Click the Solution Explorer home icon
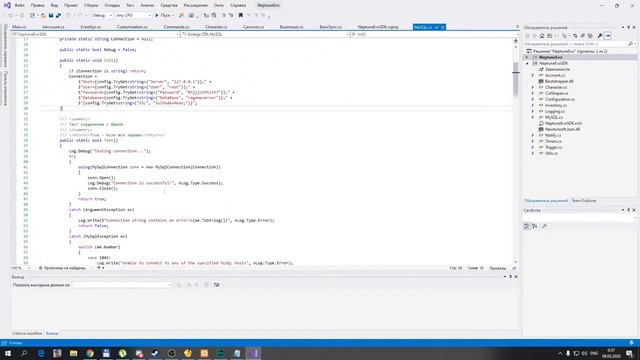The image size is (640, 360). point(542,36)
